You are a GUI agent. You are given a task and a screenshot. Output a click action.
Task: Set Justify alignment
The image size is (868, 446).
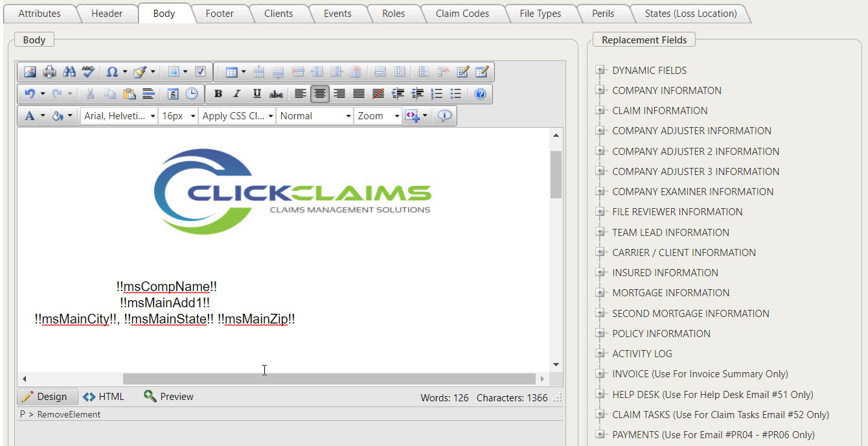358,94
